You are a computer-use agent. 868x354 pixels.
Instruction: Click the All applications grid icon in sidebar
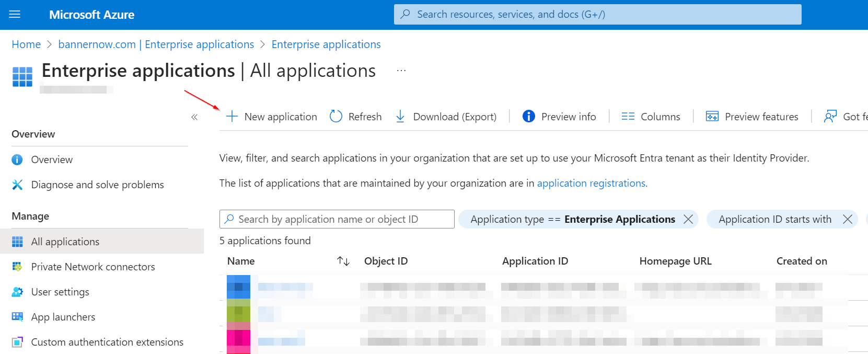pyautogui.click(x=17, y=242)
